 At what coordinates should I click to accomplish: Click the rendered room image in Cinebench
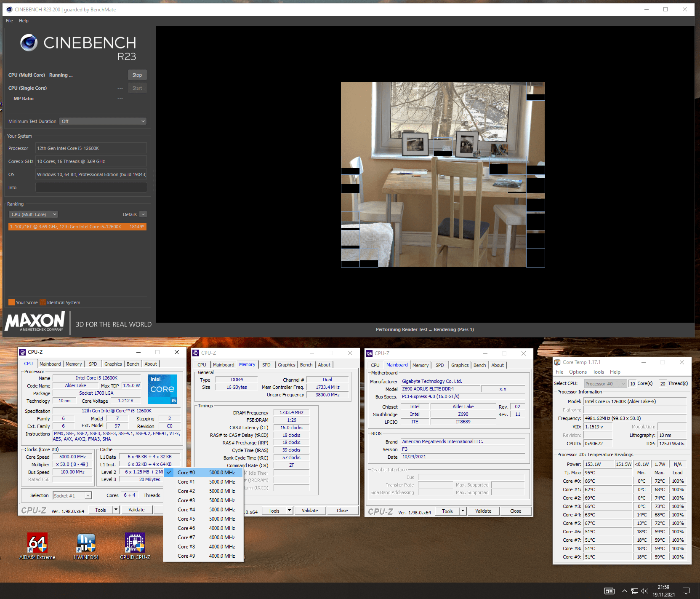[443, 174]
